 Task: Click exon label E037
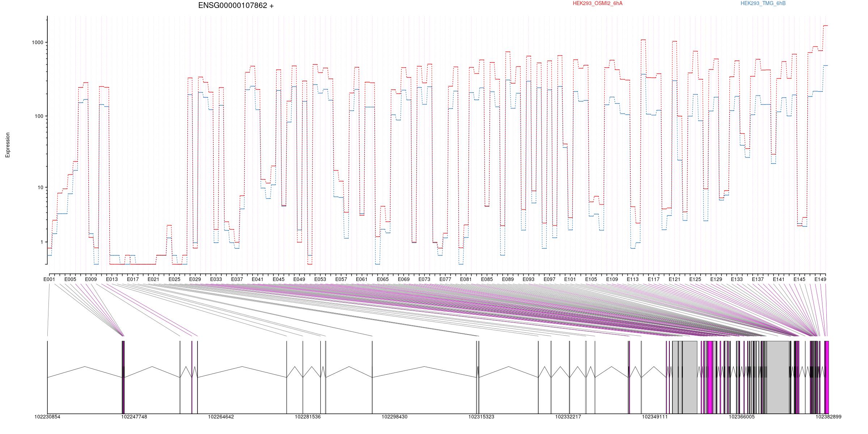click(237, 280)
